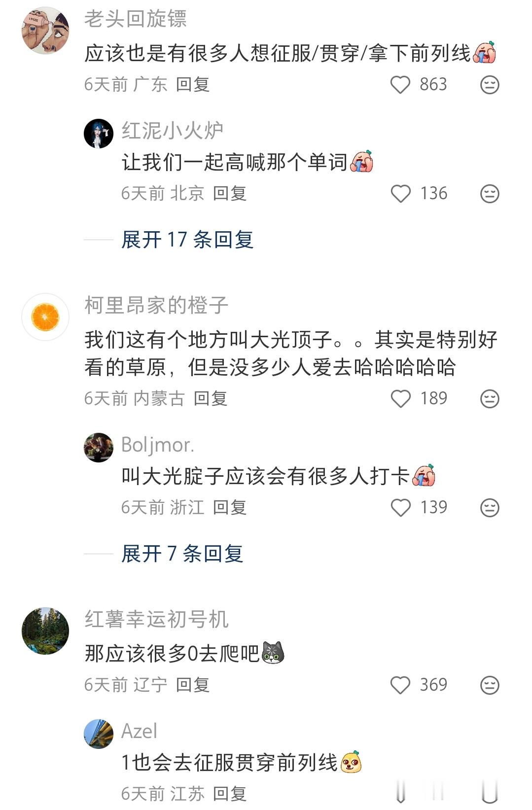Dislike face icon on 红薯幸运初号机's comment
Image resolution: width=532 pixels, height=810 pixels.
click(x=490, y=685)
